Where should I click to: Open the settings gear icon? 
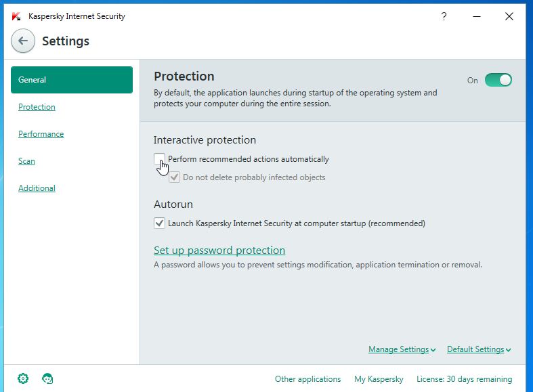click(23, 378)
